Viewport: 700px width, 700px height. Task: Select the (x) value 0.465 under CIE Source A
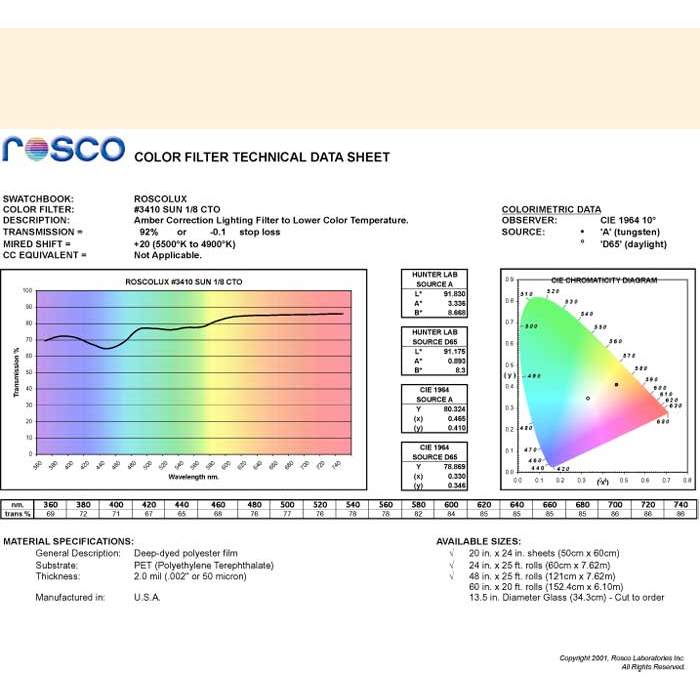pyautogui.click(x=456, y=418)
